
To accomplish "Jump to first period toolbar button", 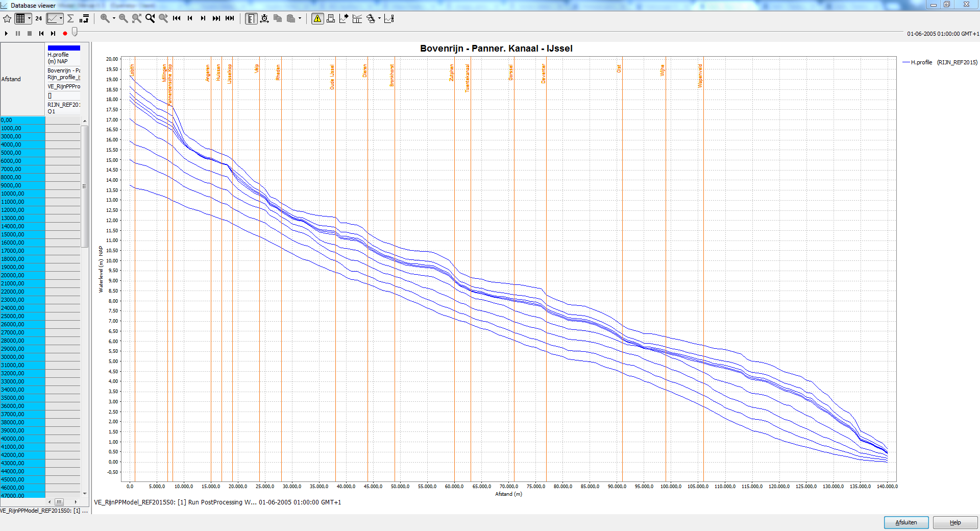I will tap(177, 18).
